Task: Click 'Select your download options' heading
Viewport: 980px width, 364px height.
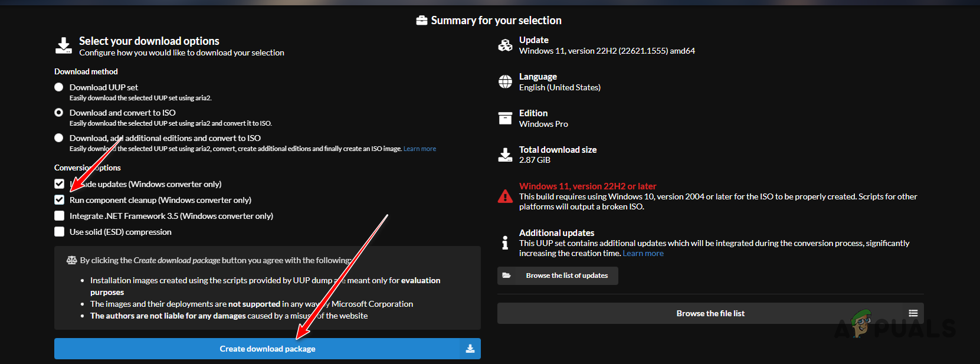Action: click(149, 41)
